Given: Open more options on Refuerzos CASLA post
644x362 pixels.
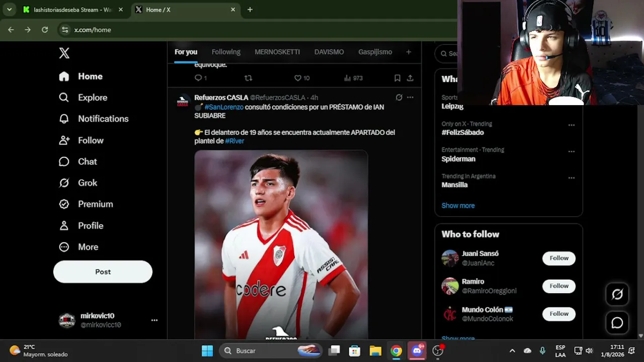Looking at the screenshot, I should point(410,98).
